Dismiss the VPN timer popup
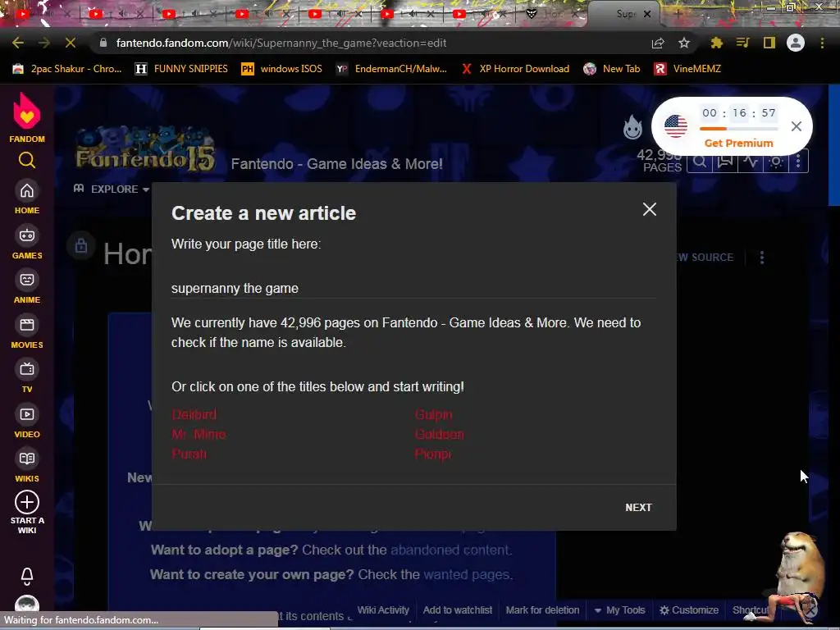This screenshot has width=840, height=630. click(796, 126)
